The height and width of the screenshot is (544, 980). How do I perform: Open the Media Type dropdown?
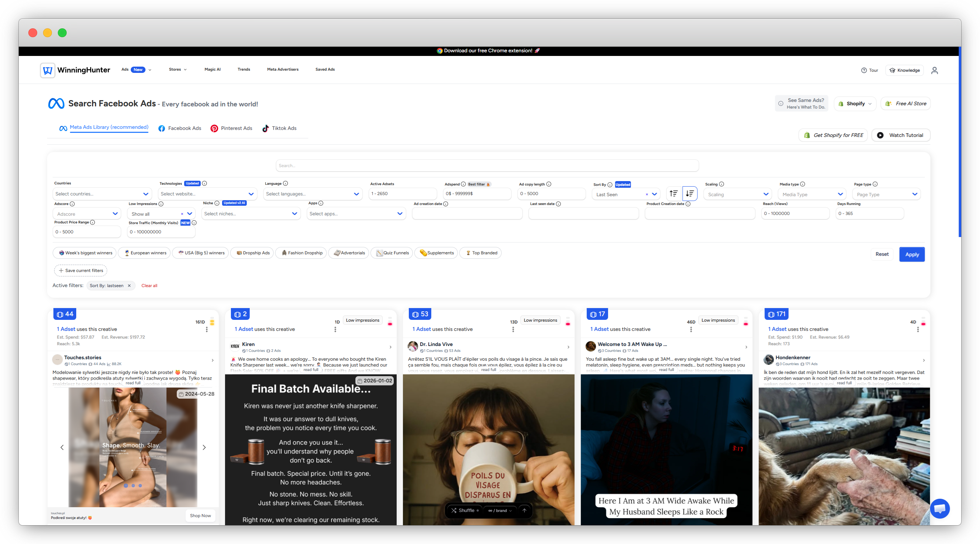(812, 194)
